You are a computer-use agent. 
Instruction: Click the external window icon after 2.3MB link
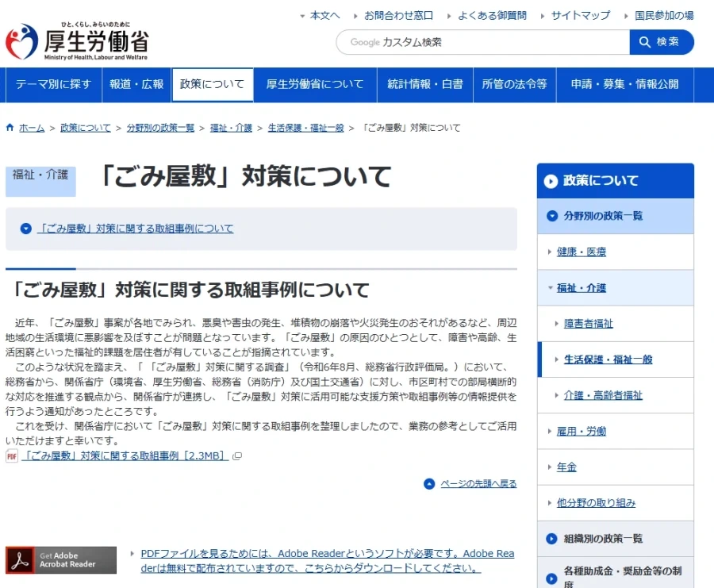(x=236, y=456)
